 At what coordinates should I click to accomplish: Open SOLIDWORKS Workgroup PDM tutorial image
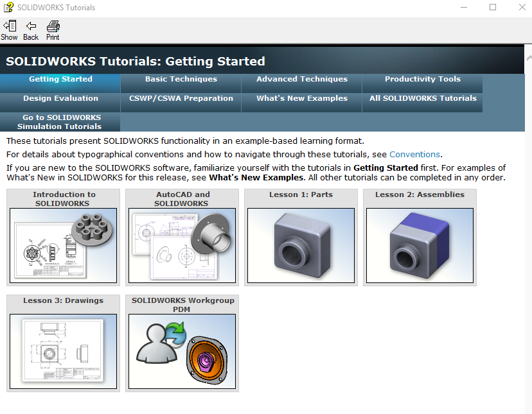tap(182, 351)
